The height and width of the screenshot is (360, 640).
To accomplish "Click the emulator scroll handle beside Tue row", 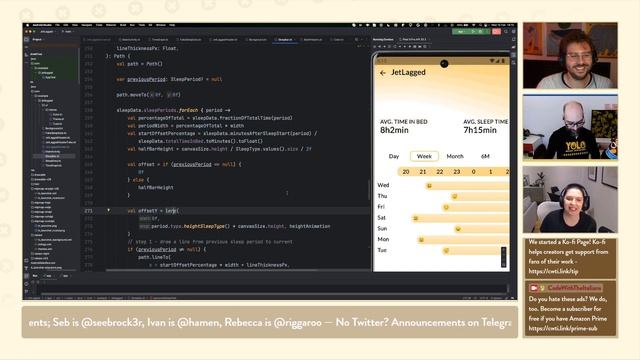I will click(503, 257).
